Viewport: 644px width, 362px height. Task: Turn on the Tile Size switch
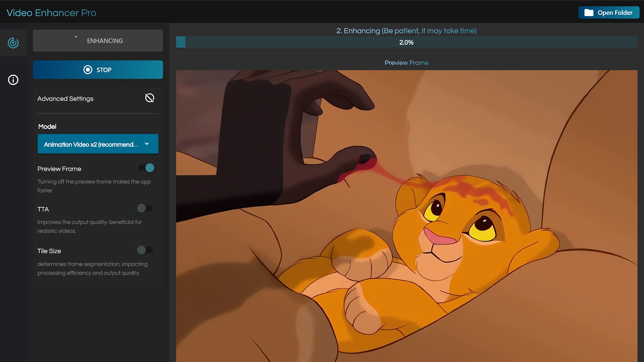(145, 250)
